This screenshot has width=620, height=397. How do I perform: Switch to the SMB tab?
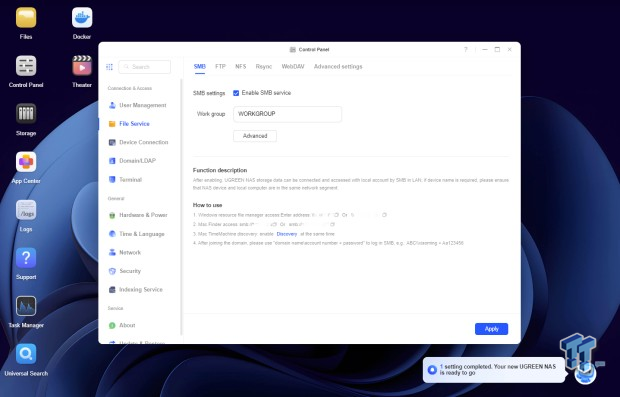click(x=200, y=66)
